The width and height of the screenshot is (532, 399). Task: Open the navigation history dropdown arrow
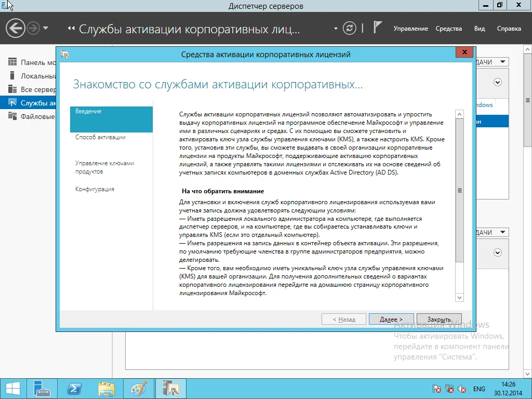click(x=46, y=28)
